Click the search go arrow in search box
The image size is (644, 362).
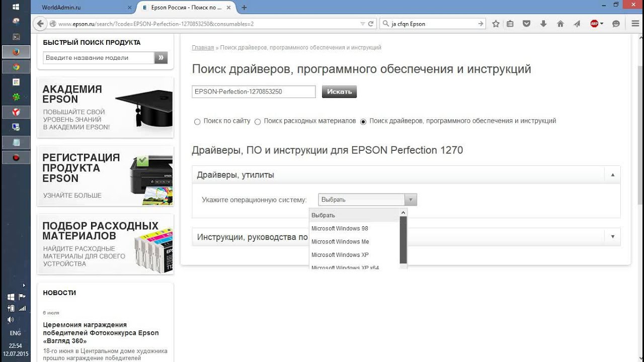click(x=480, y=24)
